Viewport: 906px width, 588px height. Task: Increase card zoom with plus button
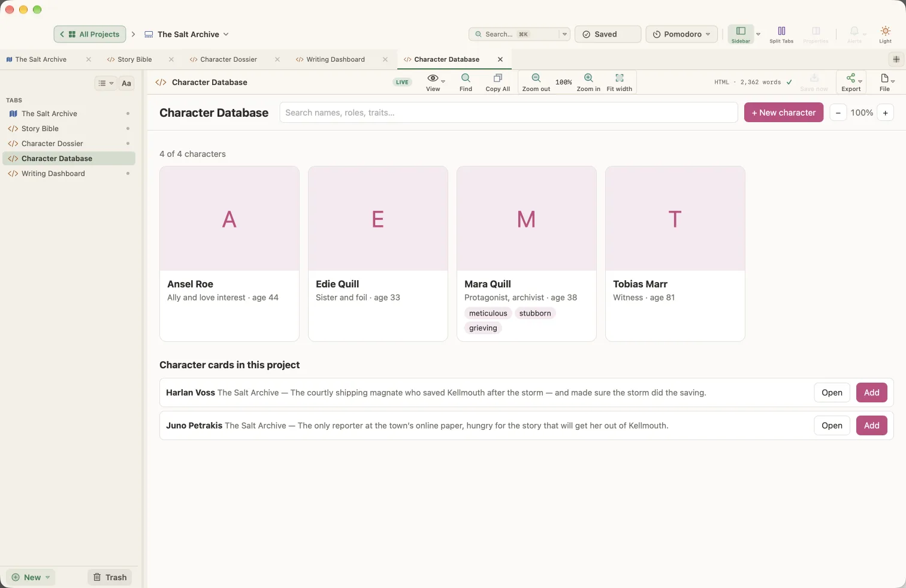(886, 113)
